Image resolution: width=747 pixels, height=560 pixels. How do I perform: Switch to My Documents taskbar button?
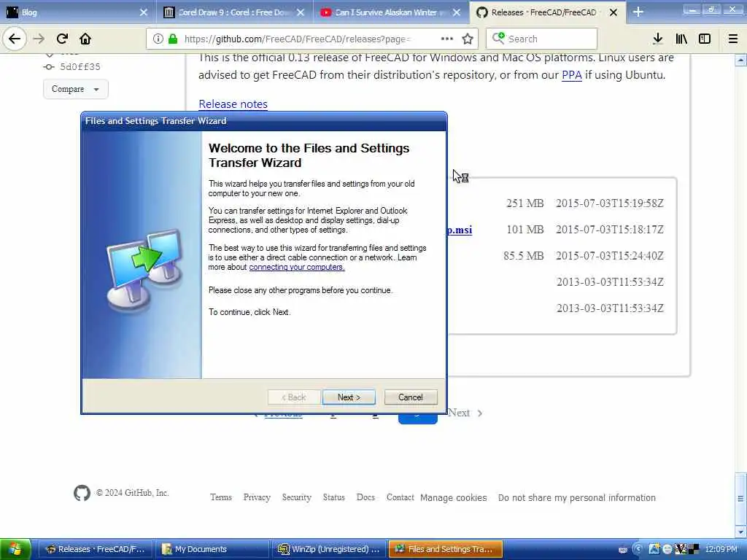(212, 549)
